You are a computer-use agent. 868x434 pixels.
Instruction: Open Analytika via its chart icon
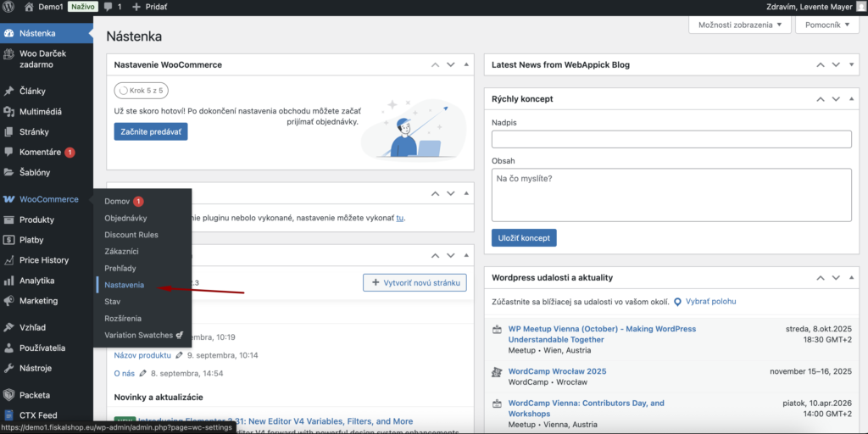coord(8,281)
